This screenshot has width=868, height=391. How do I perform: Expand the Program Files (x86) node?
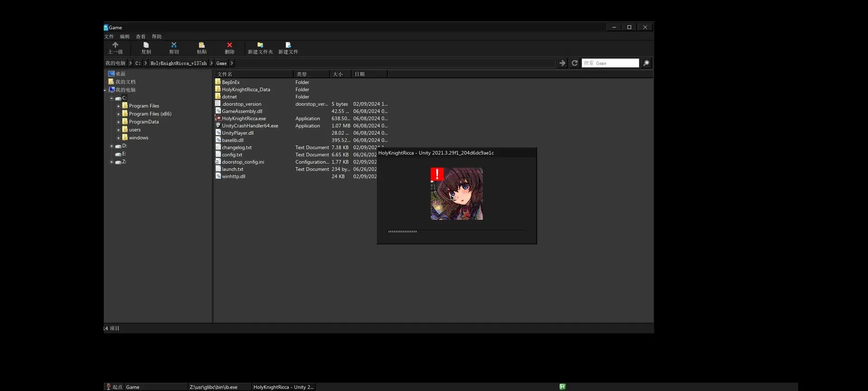click(x=118, y=114)
